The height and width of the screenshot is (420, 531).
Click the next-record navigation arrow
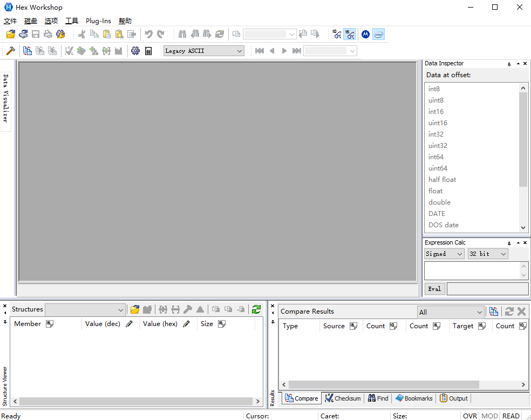[x=284, y=51]
